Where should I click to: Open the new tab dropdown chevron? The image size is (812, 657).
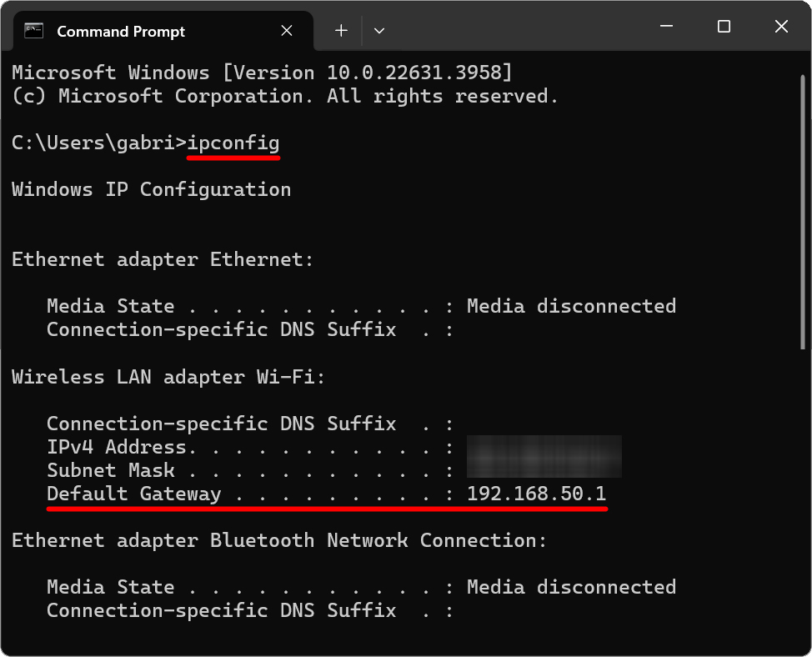tap(379, 30)
